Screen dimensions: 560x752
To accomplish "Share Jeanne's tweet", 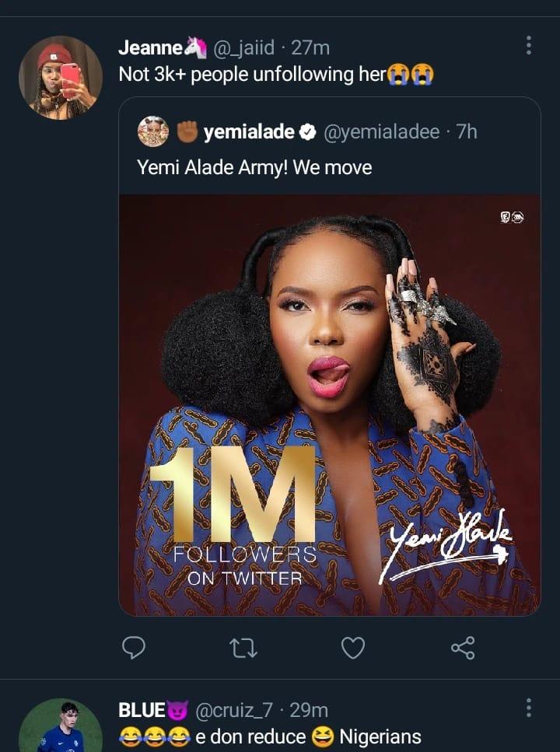I will tap(462, 647).
